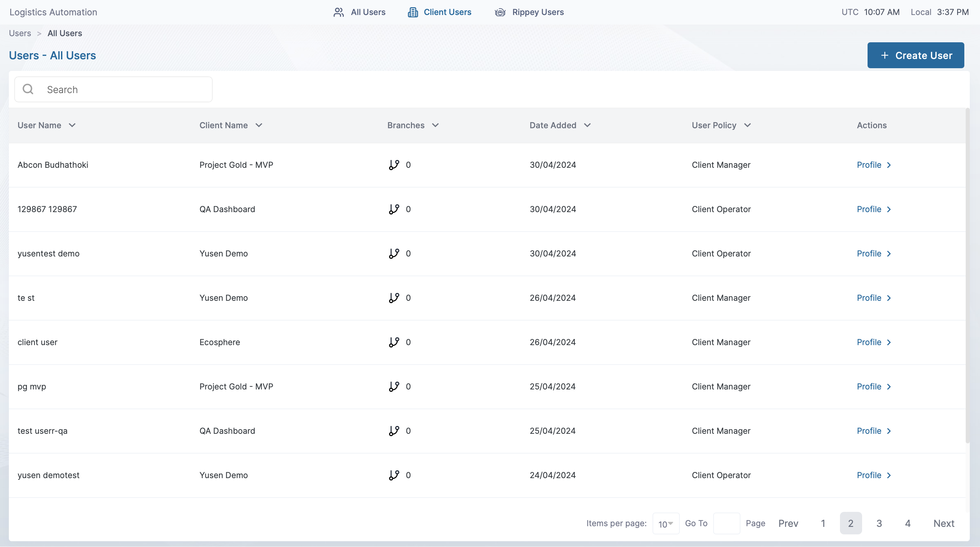Switch to the Rippey Users tab
Viewport: 980px width, 547px height.
point(538,12)
